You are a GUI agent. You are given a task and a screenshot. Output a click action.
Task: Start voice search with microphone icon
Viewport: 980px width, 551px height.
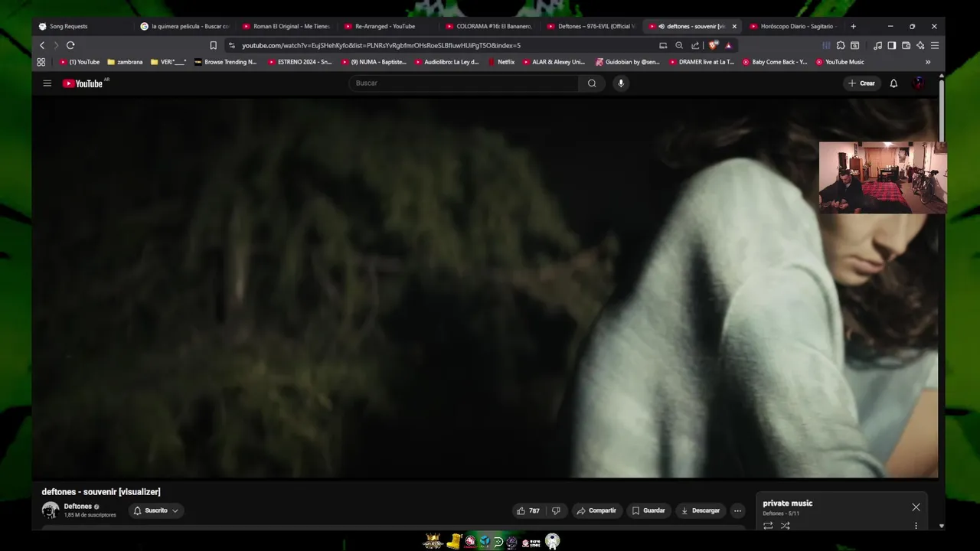(x=621, y=83)
